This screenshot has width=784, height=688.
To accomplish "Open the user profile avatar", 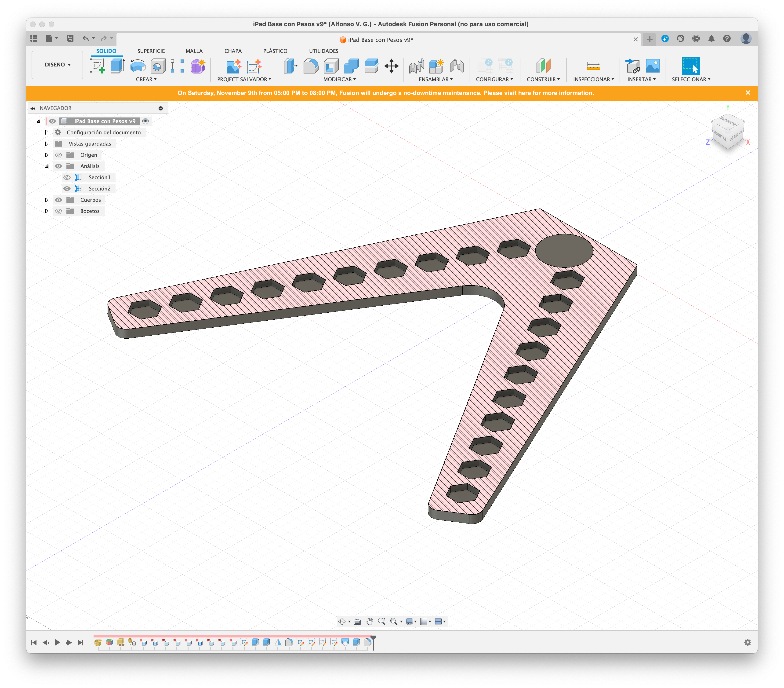I will 746,38.
